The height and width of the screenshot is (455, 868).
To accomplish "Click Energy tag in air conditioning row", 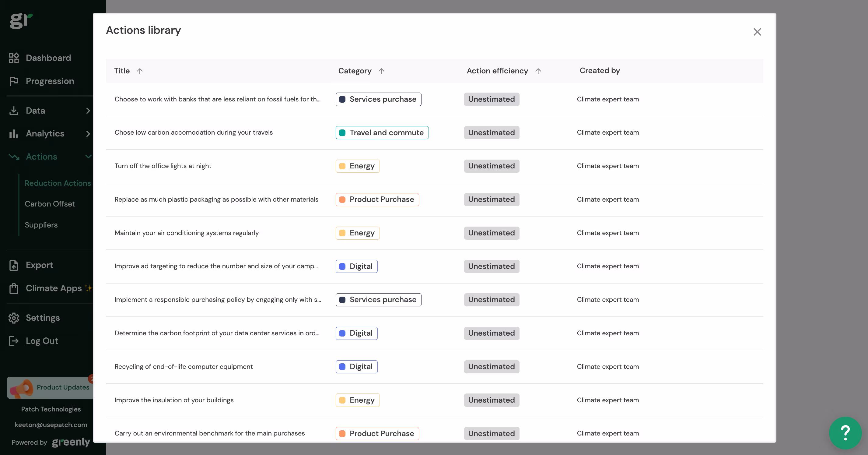I will point(357,233).
